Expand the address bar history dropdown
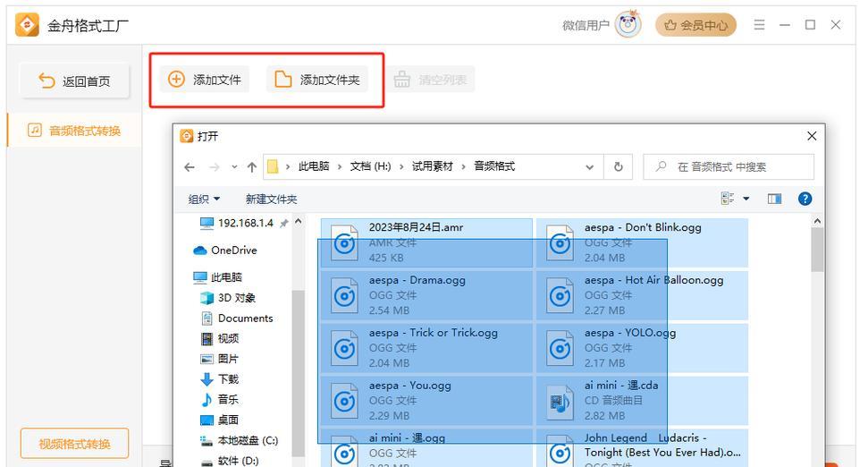 pyautogui.click(x=590, y=166)
